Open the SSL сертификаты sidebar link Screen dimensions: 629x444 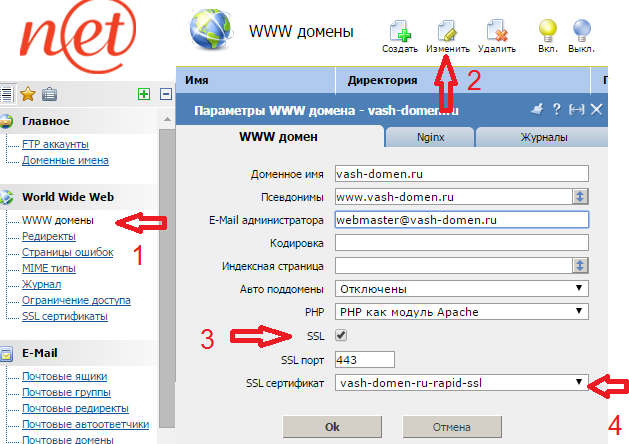(x=65, y=316)
